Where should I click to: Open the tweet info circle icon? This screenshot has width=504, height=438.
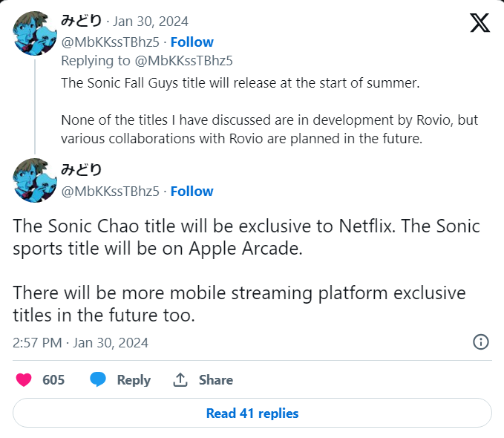[x=481, y=341]
